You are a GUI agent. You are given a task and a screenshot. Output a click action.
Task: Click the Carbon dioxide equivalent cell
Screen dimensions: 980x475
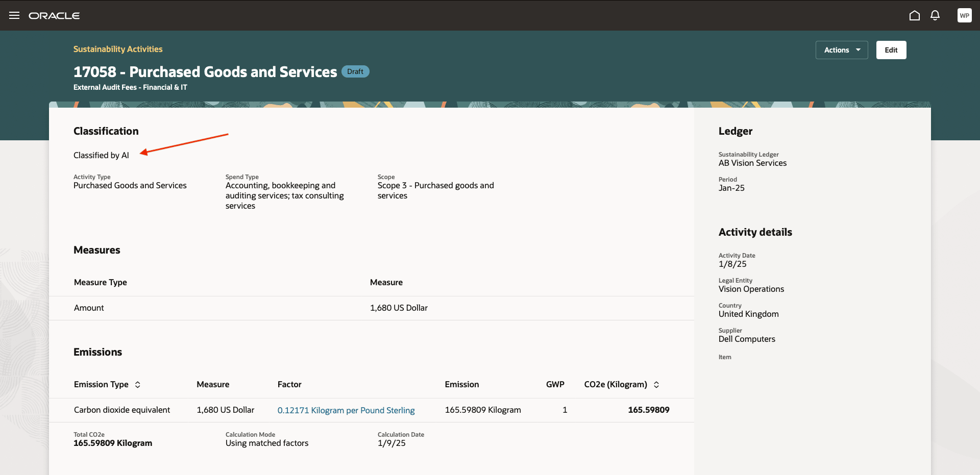122,410
